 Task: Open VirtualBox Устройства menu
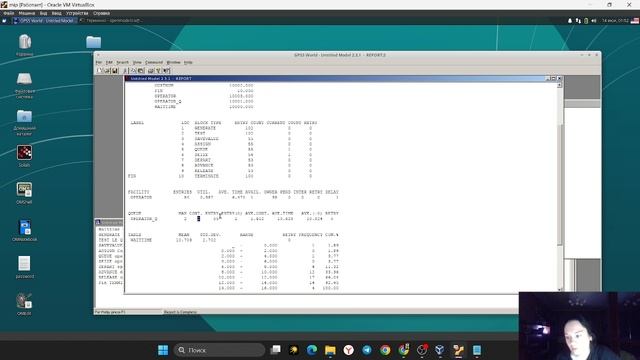click(77, 13)
